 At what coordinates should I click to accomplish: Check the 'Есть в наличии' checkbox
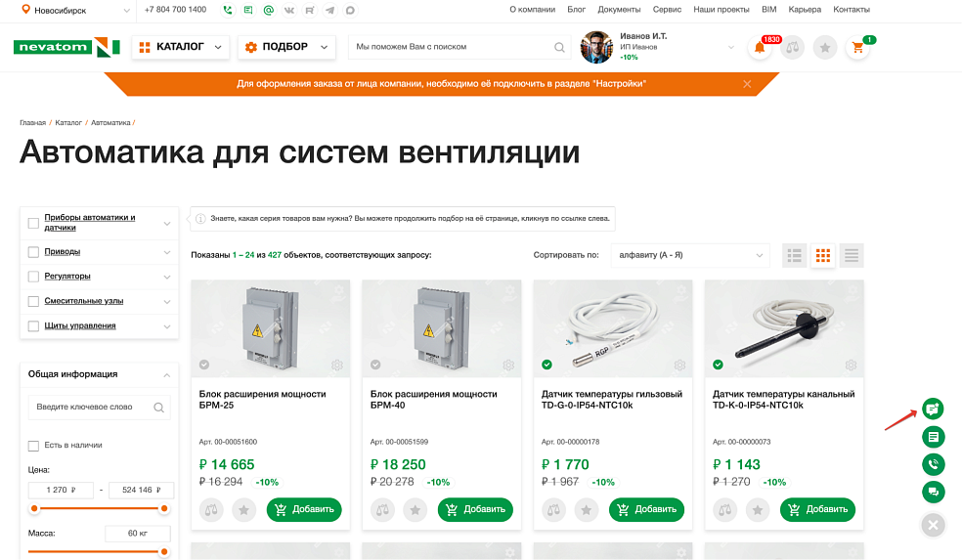pyautogui.click(x=34, y=446)
